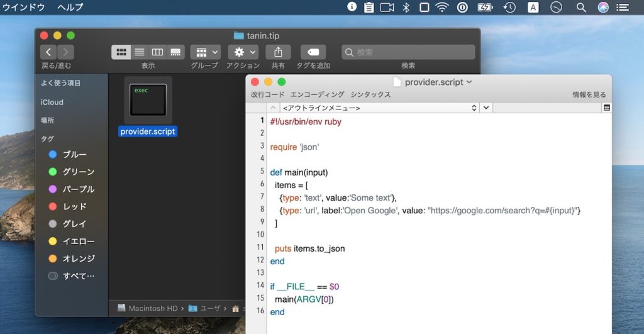644x334 pixels.
Task: Switch Finder to column view
Action: [x=157, y=52]
